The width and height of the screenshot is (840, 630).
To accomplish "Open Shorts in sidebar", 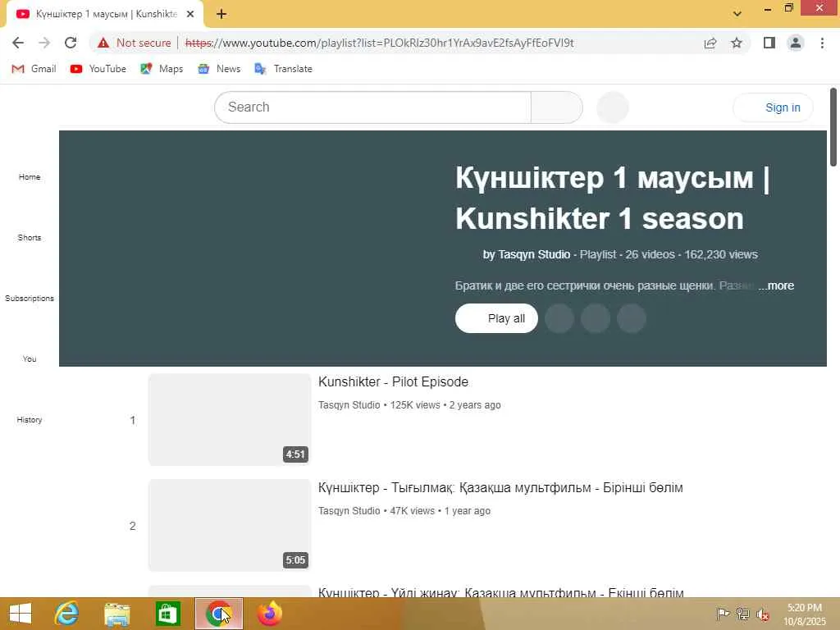I will pos(30,237).
